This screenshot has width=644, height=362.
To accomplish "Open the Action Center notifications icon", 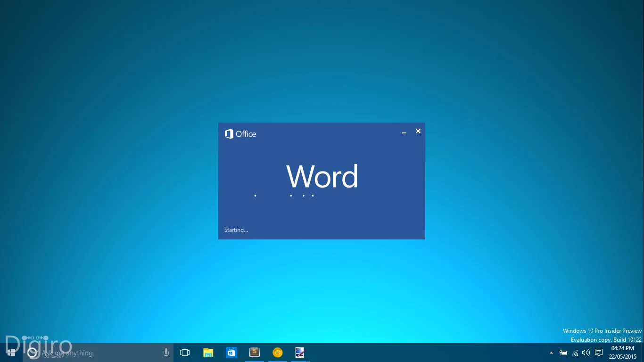I will pyautogui.click(x=599, y=353).
